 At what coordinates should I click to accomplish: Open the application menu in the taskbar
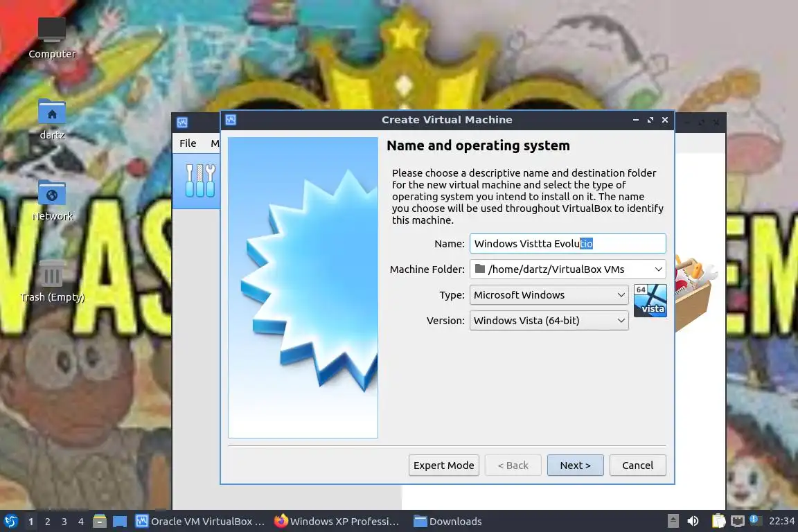click(x=10, y=521)
